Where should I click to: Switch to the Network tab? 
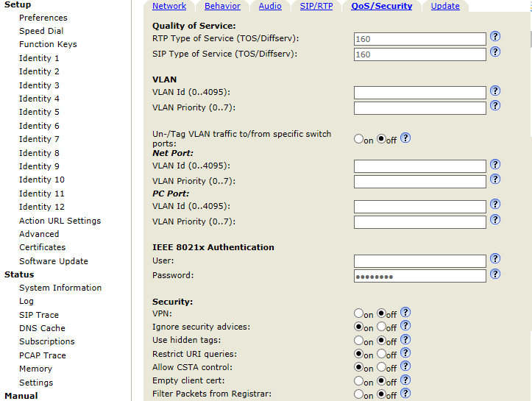[x=169, y=6]
